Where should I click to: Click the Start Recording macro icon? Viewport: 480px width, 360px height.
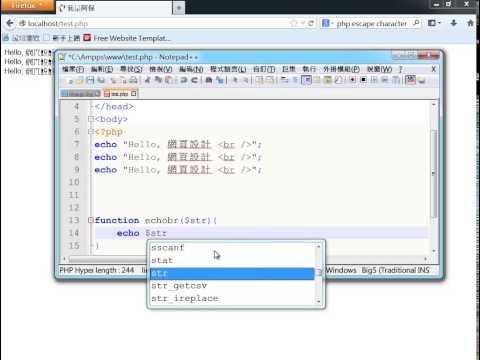353,80
